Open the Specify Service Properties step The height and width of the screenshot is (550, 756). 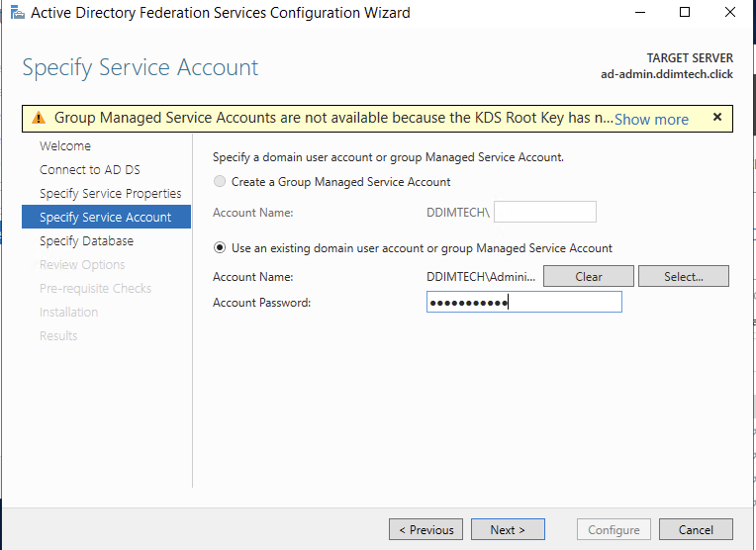(x=111, y=193)
